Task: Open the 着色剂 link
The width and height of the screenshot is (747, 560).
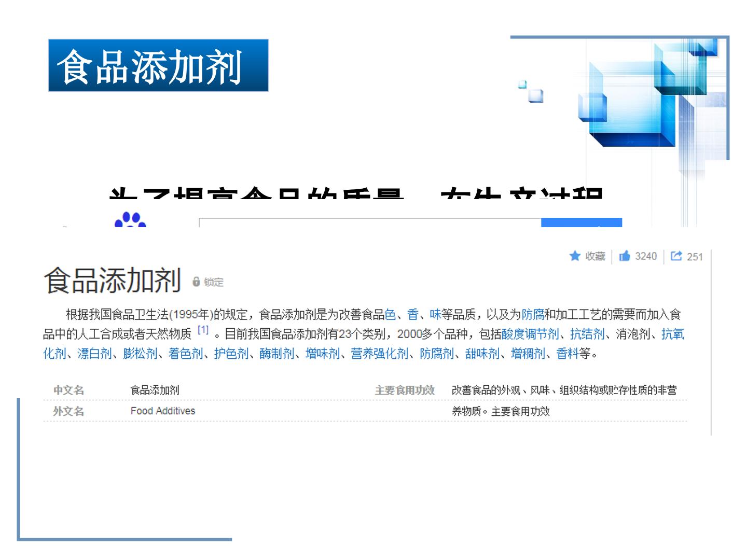Action: (x=186, y=354)
